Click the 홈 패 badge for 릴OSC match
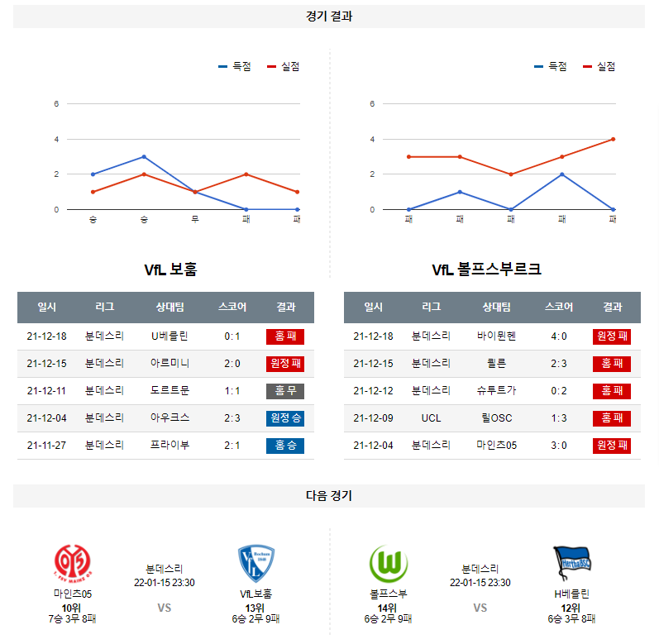Screen dimensions: 659x644 click(612, 418)
